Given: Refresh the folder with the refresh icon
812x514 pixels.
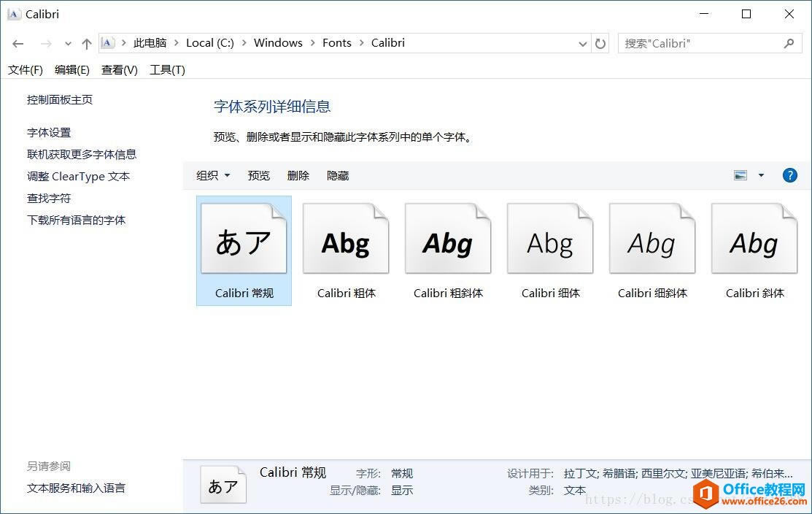Looking at the screenshot, I should click(600, 43).
